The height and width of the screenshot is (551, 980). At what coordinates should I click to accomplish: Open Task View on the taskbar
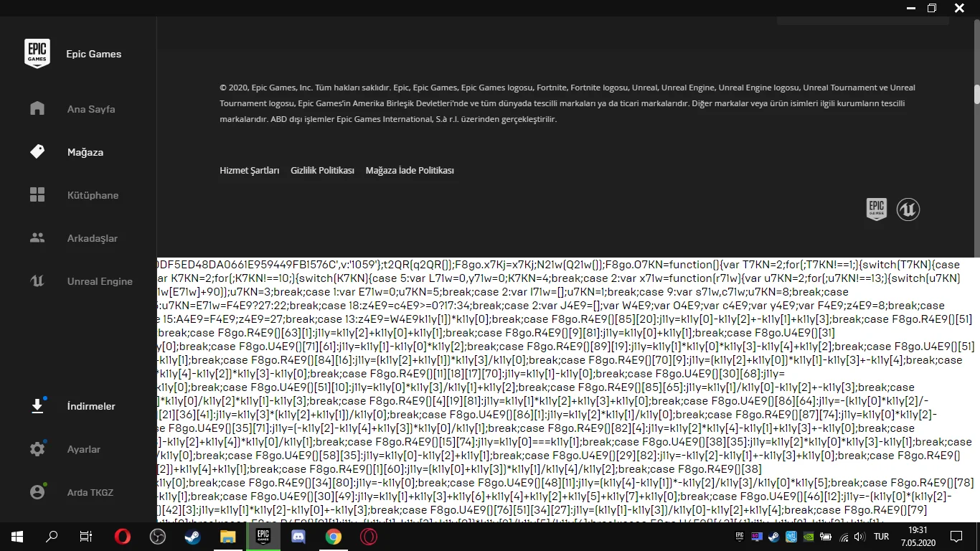coord(86,537)
